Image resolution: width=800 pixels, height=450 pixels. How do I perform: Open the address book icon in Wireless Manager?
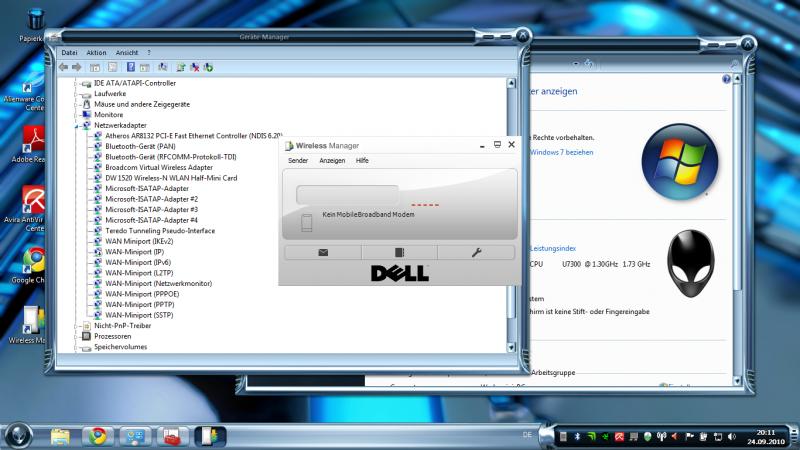coord(400,253)
